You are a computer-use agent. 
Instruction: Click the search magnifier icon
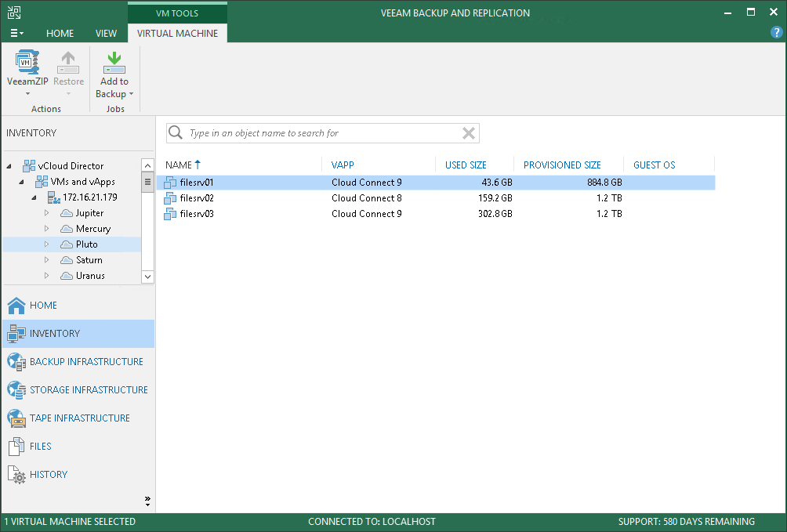(175, 132)
